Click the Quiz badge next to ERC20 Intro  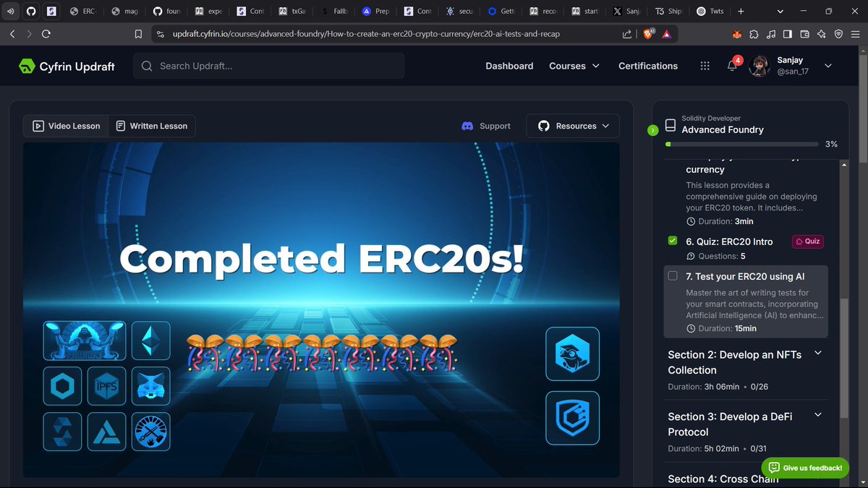(x=807, y=241)
